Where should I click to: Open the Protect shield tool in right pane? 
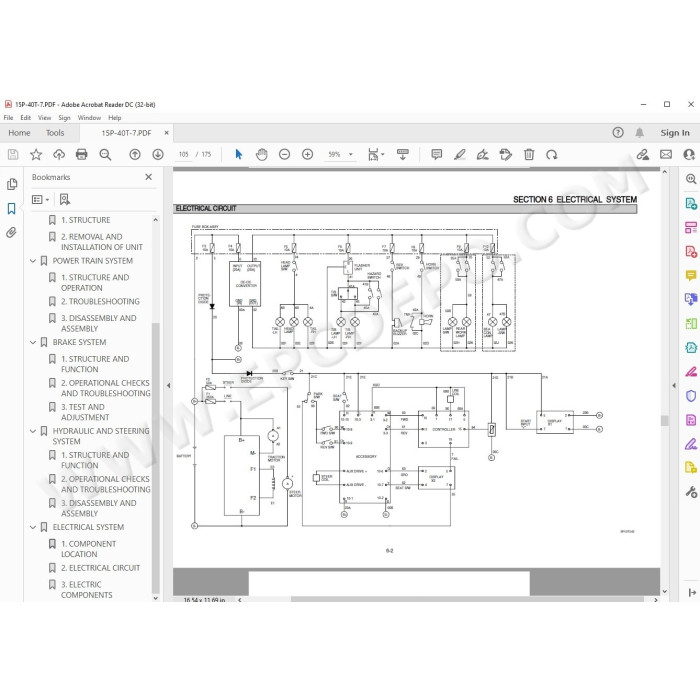(691, 396)
